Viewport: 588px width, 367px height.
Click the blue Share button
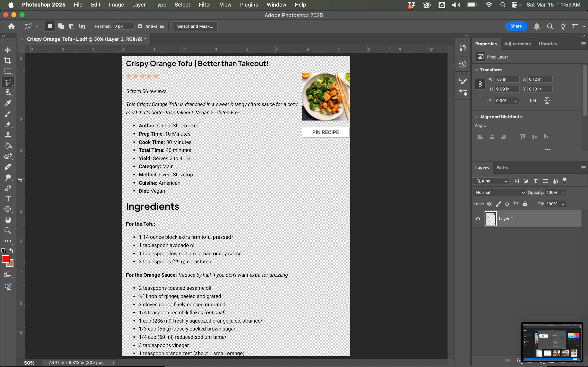tap(516, 26)
